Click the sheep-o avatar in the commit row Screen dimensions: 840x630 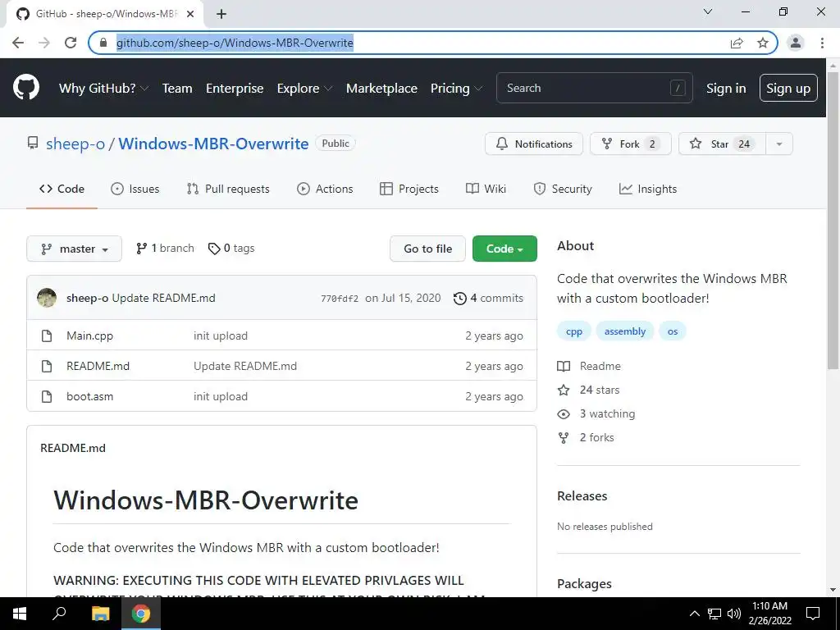pos(47,298)
